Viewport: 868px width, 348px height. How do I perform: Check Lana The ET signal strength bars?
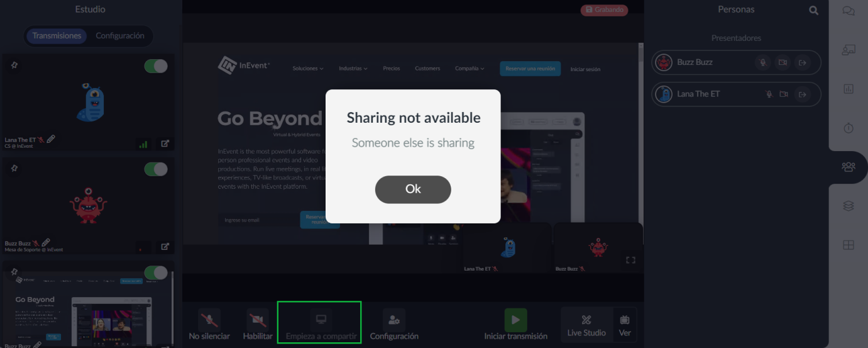pos(143,144)
